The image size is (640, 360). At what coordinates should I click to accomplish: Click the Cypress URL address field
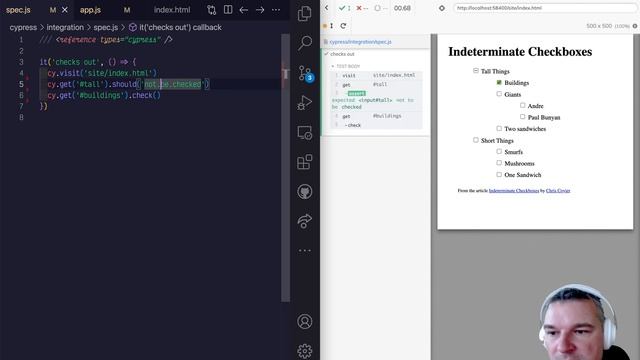[545, 8]
